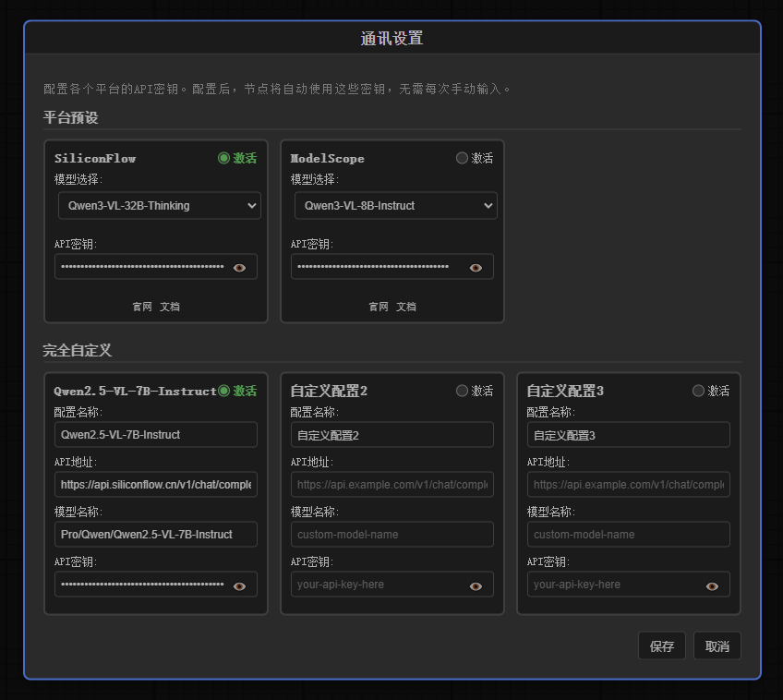Activate 自定义配置3 with its radio button
The image size is (783, 700).
pos(698,391)
